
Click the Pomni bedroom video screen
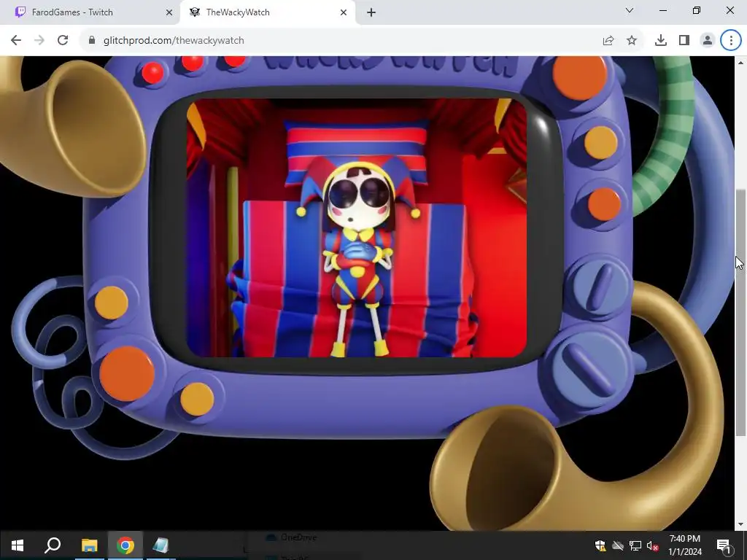(x=356, y=227)
